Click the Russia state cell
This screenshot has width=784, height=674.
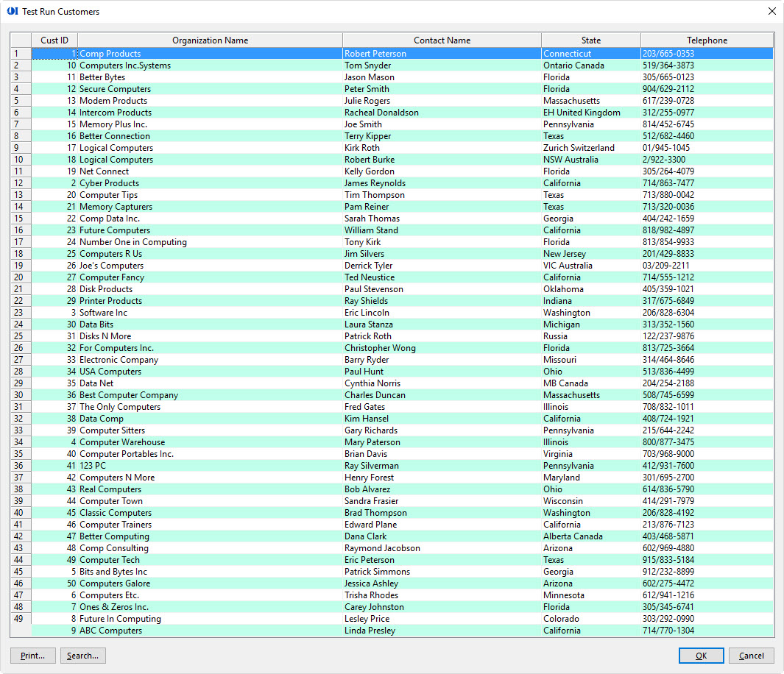pos(591,336)
